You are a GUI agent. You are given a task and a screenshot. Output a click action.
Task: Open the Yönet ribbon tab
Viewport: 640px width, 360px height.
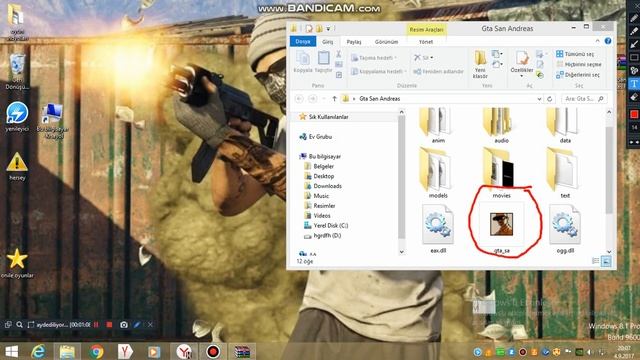pos(426,42)
